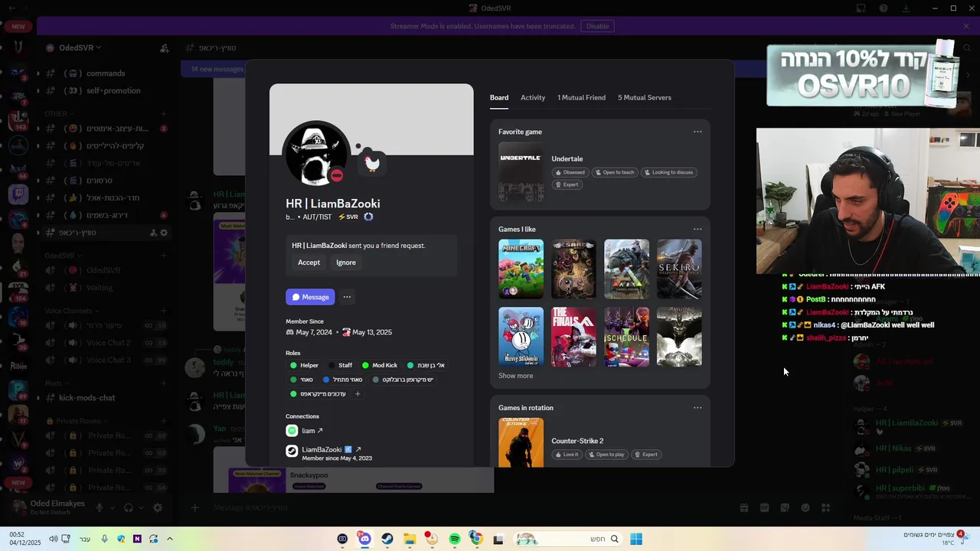Click the attach plus icon in message bar

coord(194,507)
